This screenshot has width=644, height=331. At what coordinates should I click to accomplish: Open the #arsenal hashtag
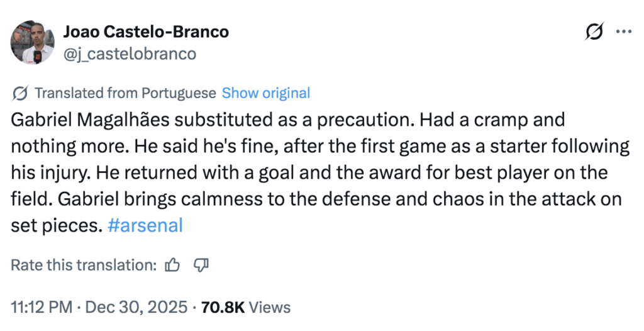point(145,225)
